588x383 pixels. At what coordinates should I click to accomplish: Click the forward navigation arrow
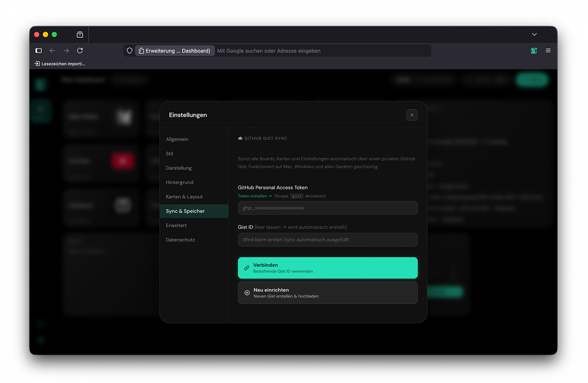click(66, 50)
